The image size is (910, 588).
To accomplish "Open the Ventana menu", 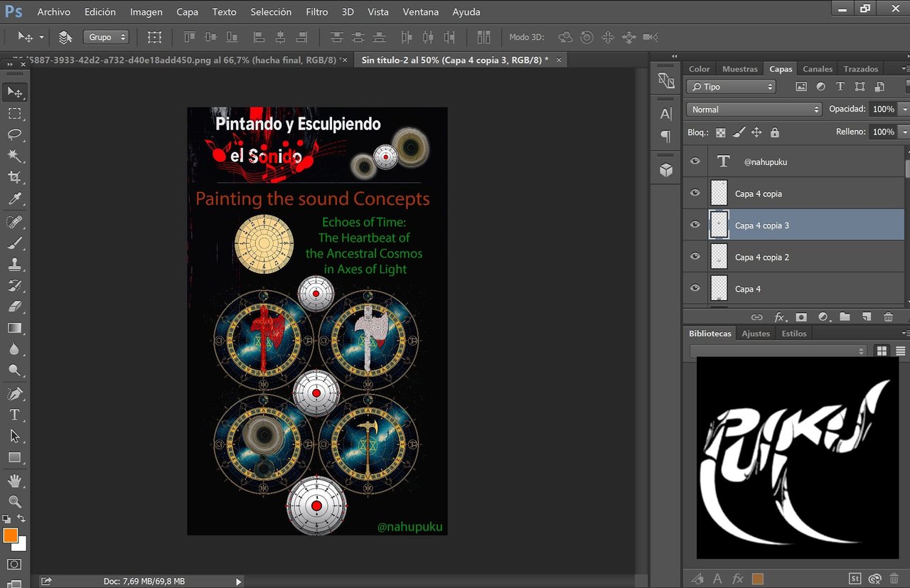I will pyautogui.click(x=421, y=11).
